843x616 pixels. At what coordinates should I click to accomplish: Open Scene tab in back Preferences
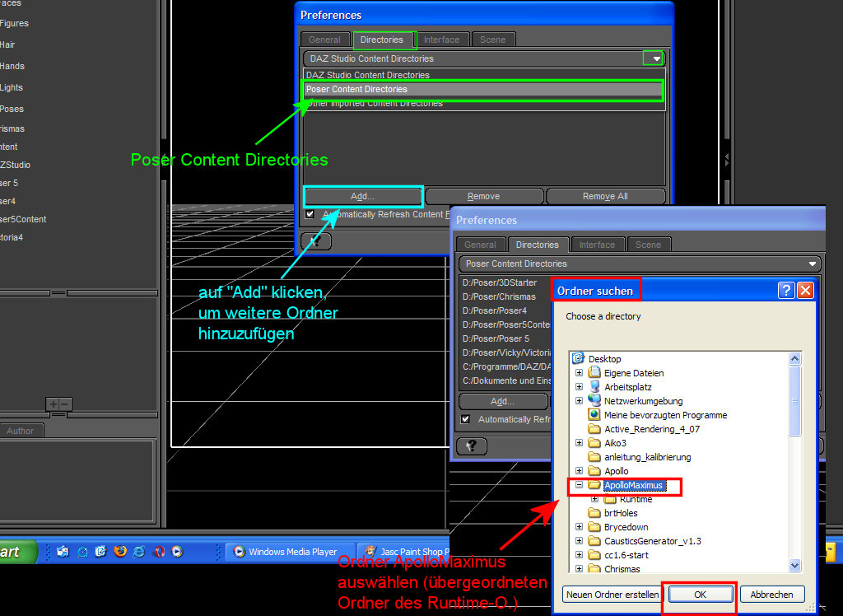coord(492,40)
